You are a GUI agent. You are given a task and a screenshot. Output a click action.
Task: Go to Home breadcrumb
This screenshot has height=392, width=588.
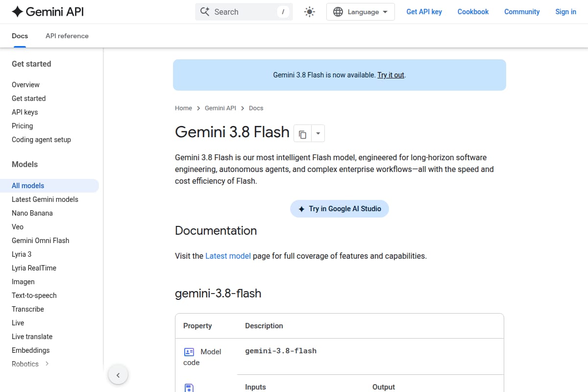tap(183, 108)
